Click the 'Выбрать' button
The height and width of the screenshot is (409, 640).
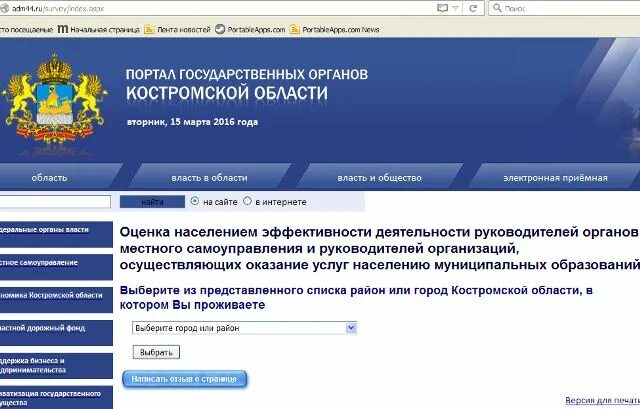click(156, 352)
